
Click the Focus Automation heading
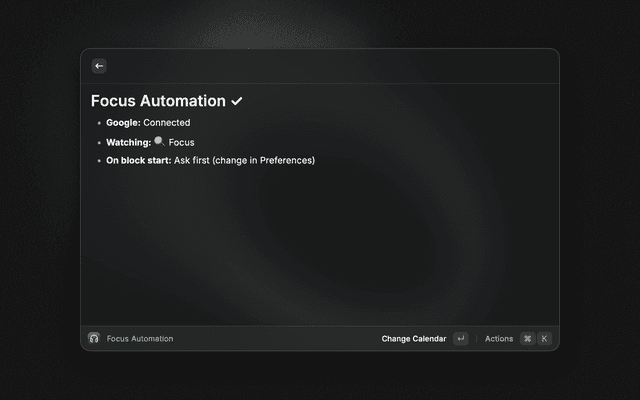[158, 101]
